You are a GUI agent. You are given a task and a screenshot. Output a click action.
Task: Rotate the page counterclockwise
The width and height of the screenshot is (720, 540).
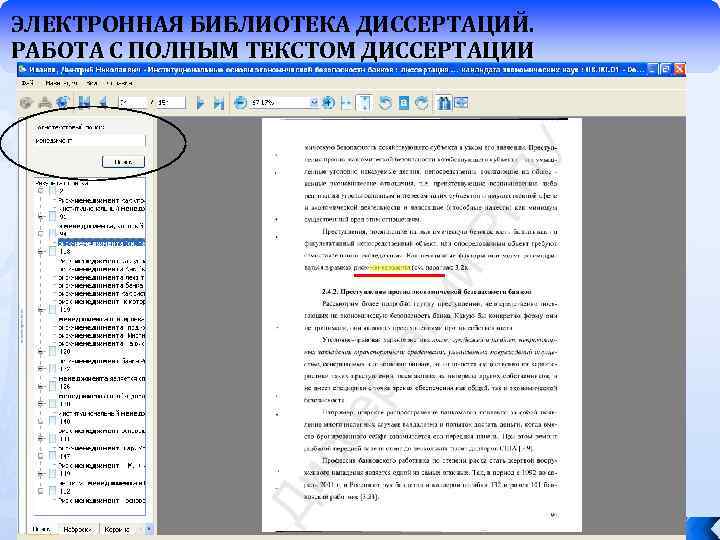pyautogui.click(x=385, y=103)
